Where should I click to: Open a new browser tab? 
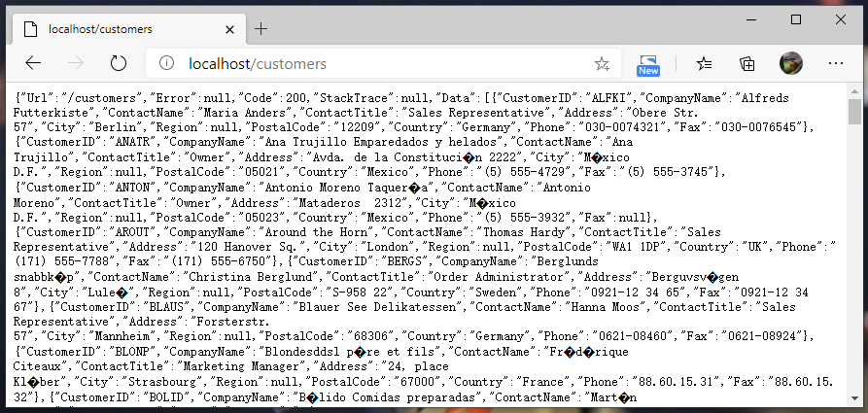pyautogui.click(x=260, y=29)
